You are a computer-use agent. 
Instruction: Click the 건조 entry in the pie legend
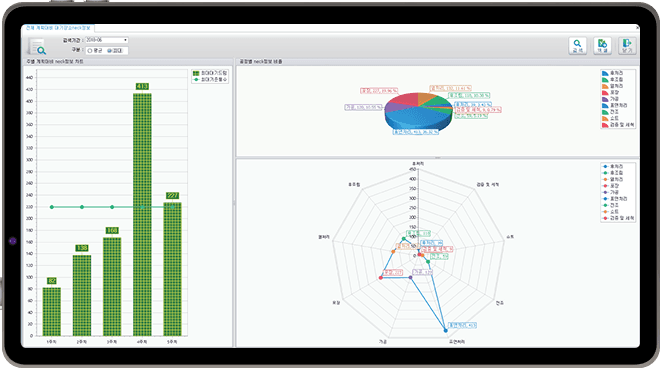612,112
